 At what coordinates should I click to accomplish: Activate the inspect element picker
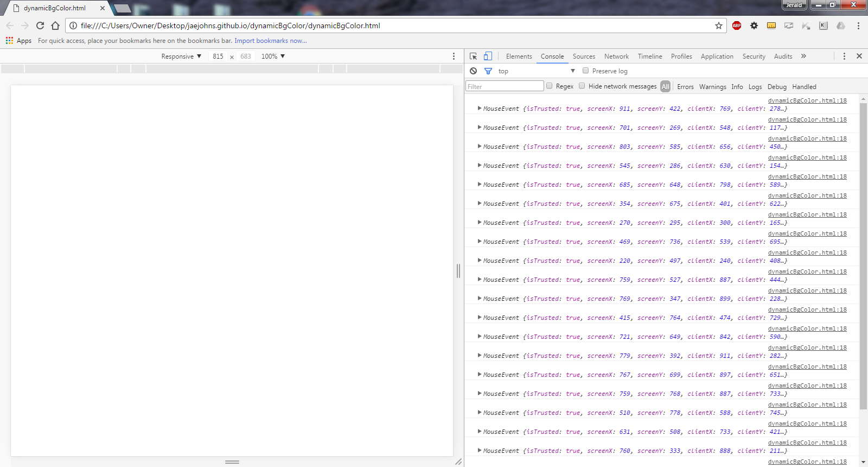[x=473, y=56]
